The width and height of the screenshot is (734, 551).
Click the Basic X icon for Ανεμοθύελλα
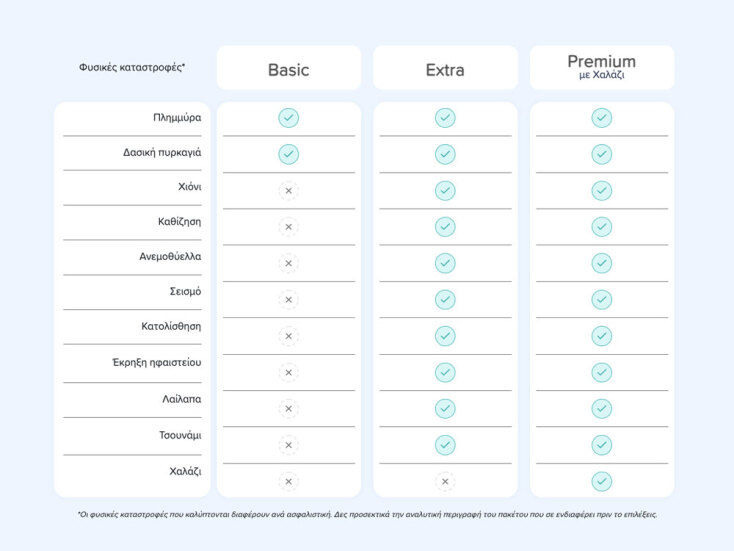click(x=288, y=263)
